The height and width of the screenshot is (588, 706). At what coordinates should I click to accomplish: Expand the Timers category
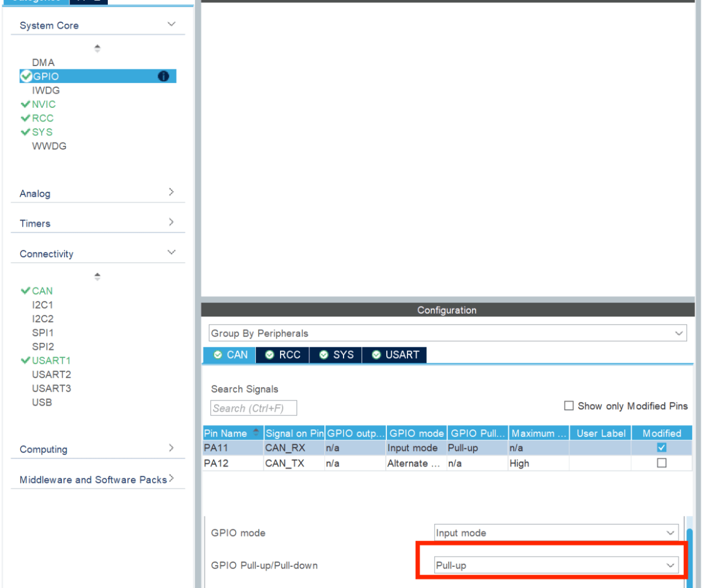[x=171, y=222]
